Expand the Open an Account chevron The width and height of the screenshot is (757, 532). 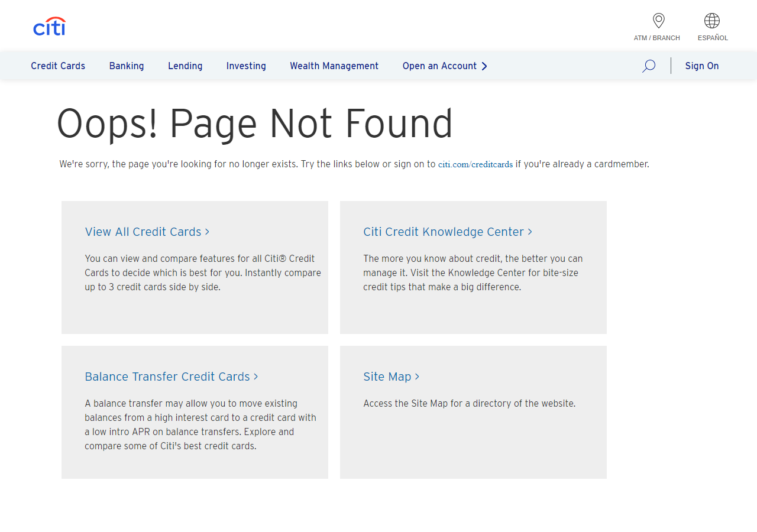pos(484,66)
